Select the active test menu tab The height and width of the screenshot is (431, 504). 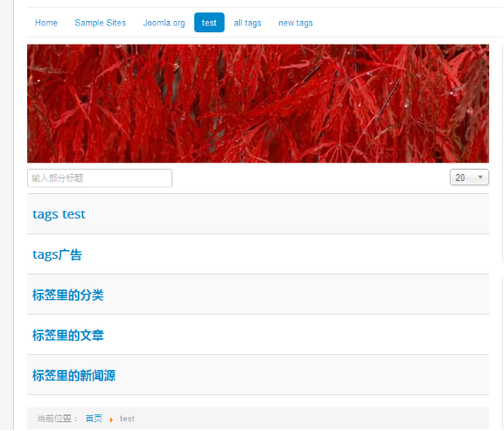209,23
